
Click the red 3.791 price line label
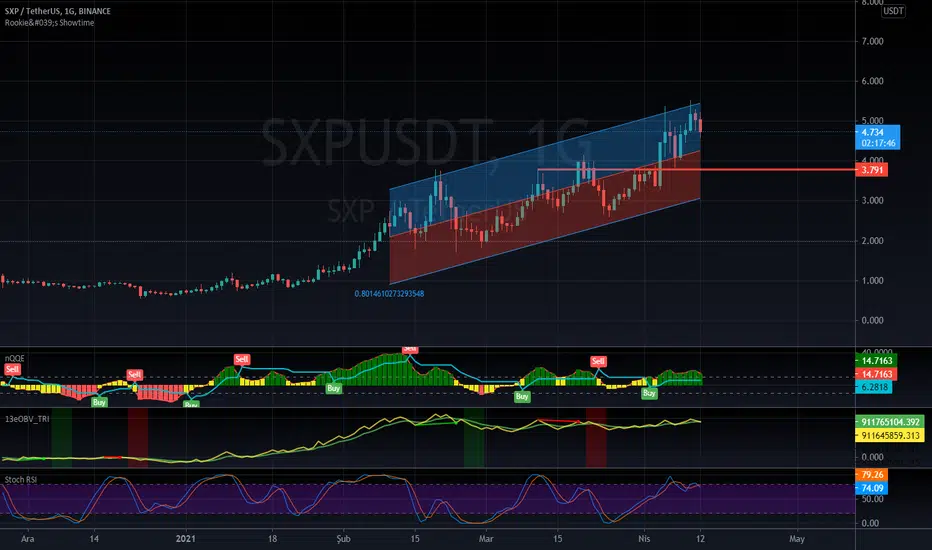click(x=871, y=170)
